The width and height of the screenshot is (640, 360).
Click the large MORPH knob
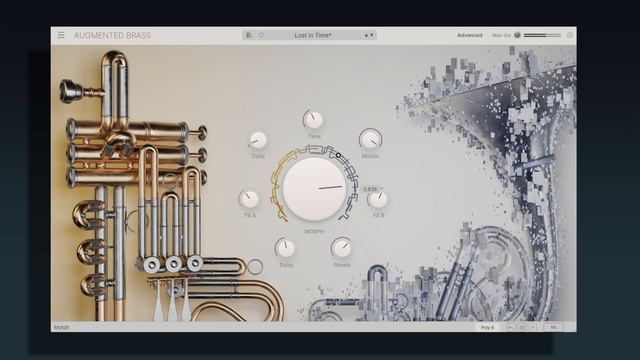point(314,189)
